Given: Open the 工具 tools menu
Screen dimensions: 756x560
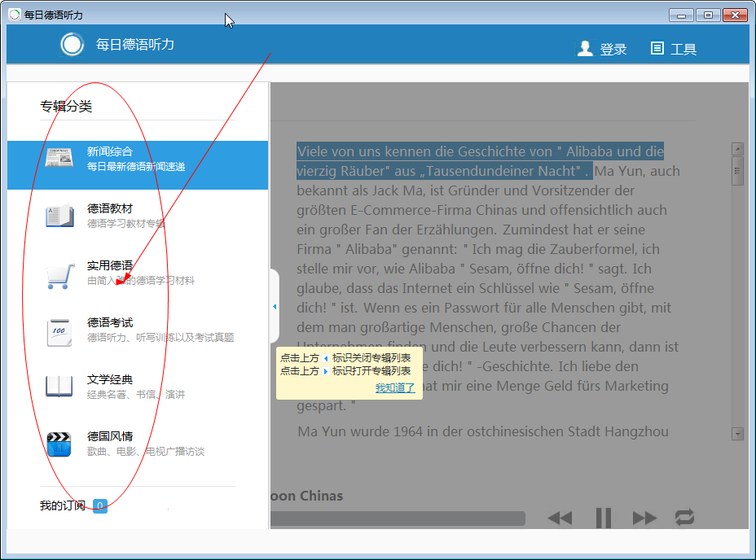Looking at the screenshot, I should pyautogui.click(x=673, y=49).
